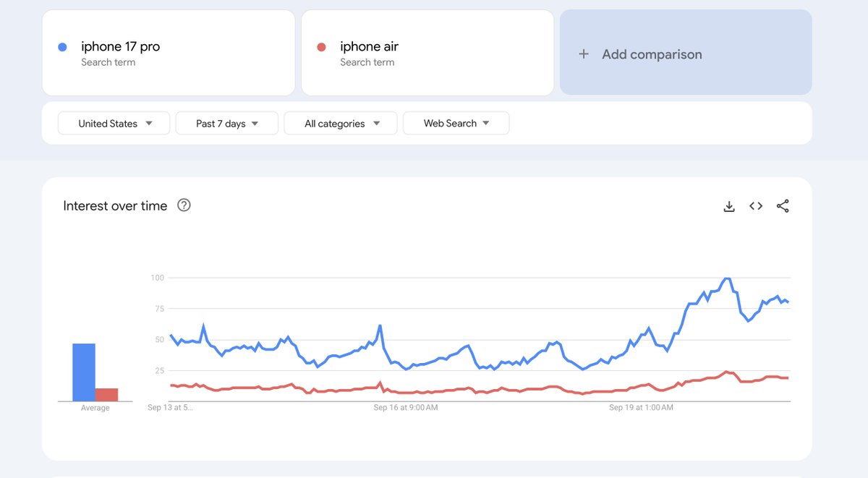The height and width of the screenshot is (478, 868).
Task: Click the Average label under the bars
Action: click(95, 409)
